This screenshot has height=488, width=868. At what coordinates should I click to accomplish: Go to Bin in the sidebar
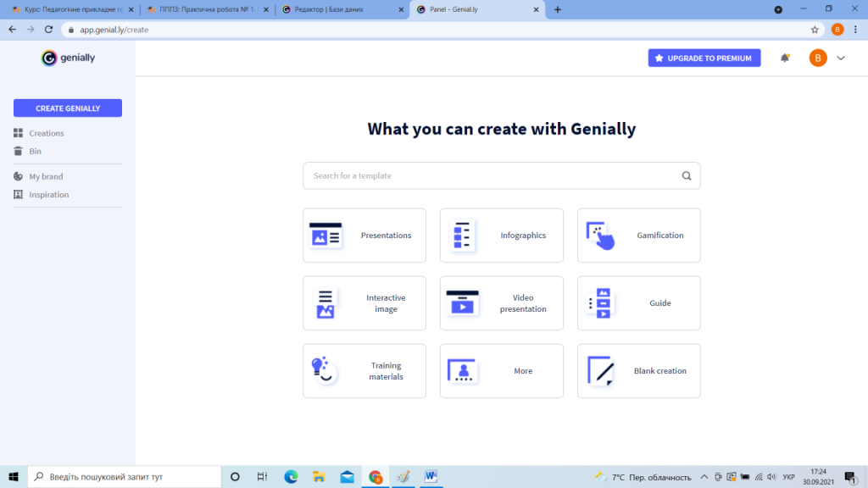[x=35, y=152]
